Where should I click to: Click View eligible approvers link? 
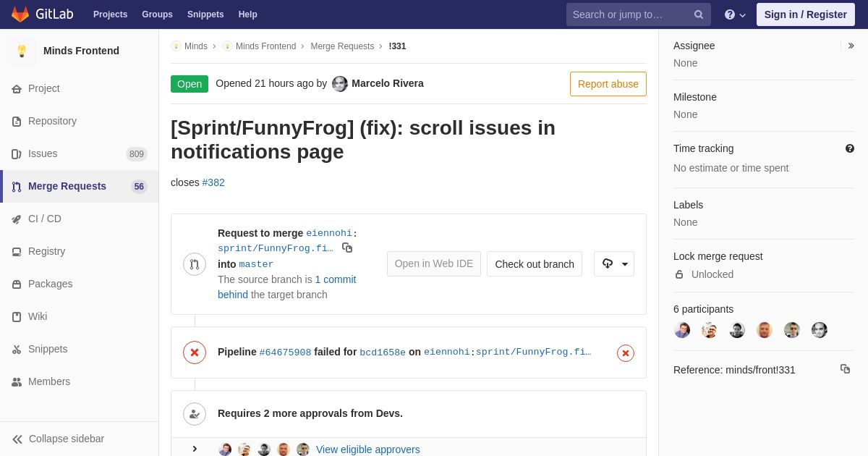(x=368, y=449)
